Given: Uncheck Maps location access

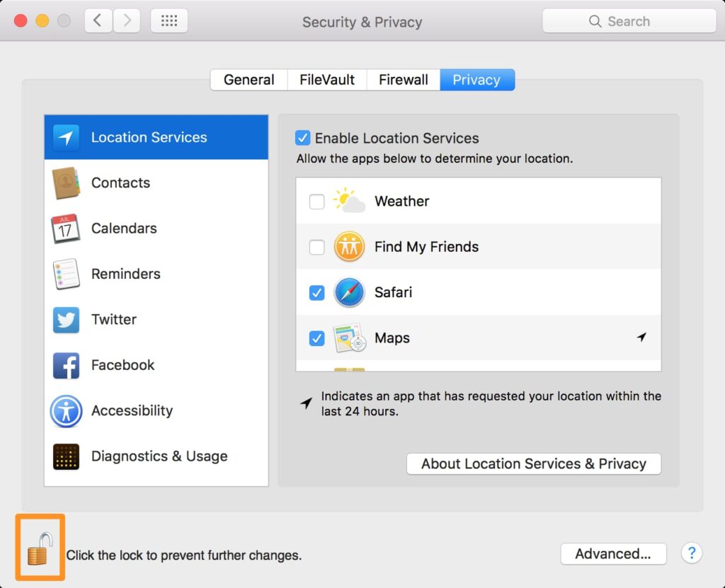Looking at the screenshot, I should coord(316,338).
